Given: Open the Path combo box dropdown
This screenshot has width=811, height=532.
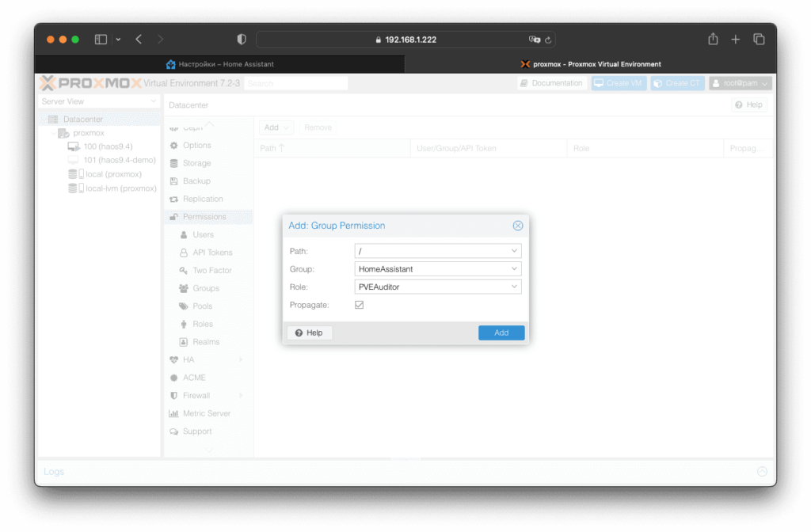Looking at the screenshot, I should pyautogui.click(x=514, y=251).
